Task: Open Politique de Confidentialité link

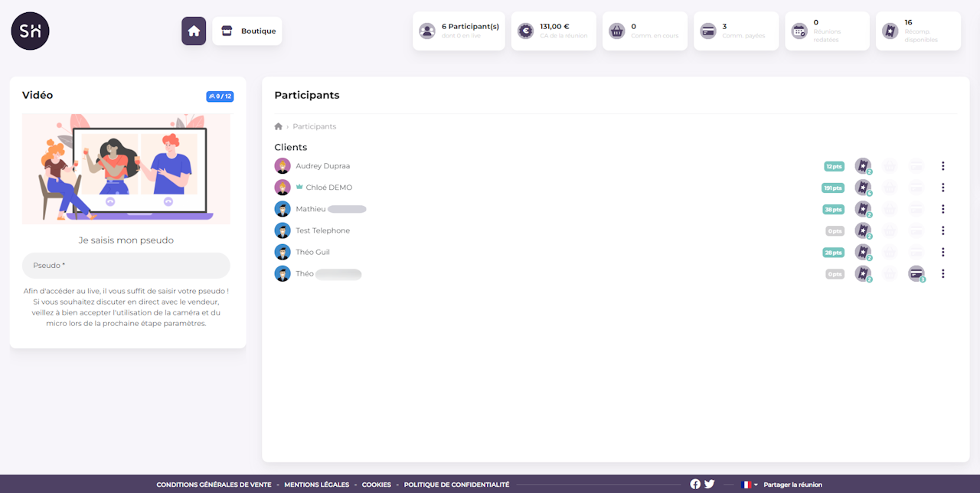Action: [456, 485]
